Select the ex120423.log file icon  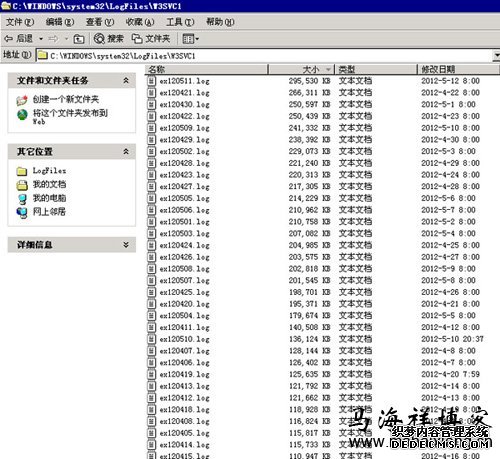coord(151,175)
